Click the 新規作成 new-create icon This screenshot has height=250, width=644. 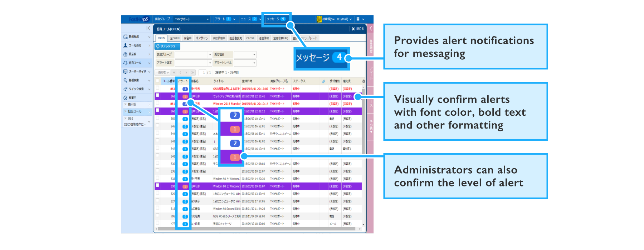coord(126,37)
